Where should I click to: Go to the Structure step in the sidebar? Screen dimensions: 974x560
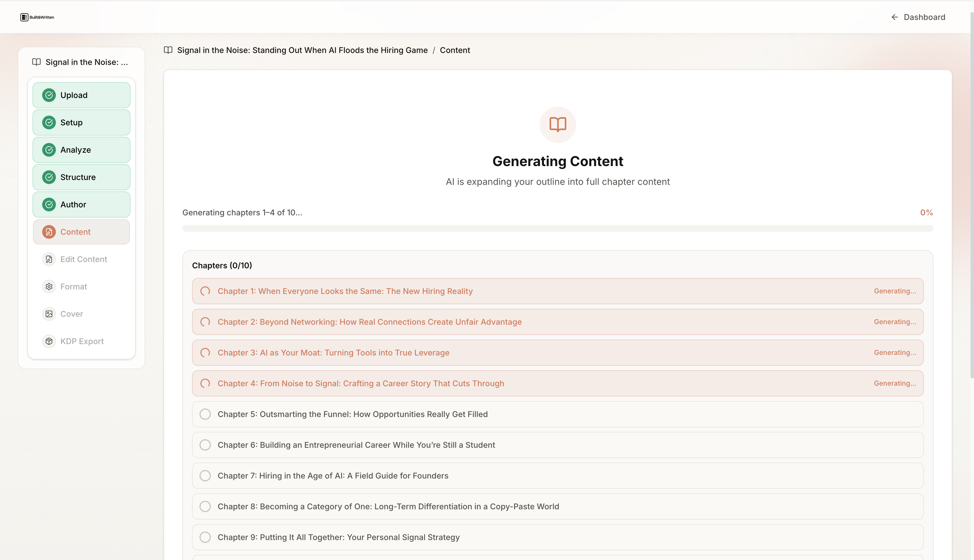click(81, 177)
